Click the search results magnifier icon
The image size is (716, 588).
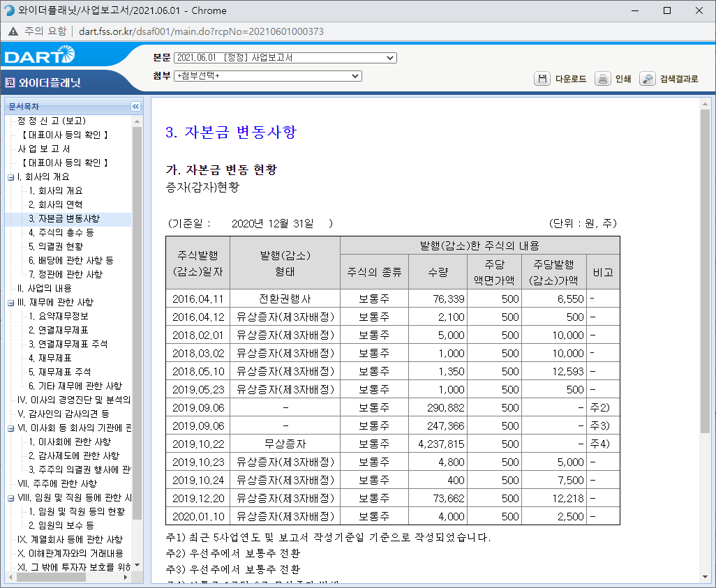point(648,79)
